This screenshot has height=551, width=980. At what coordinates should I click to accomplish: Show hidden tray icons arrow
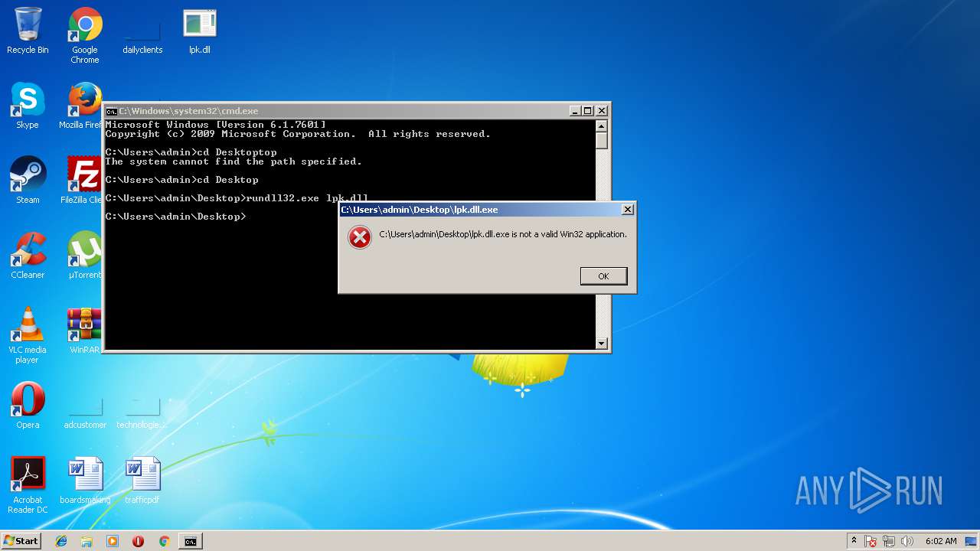tap(854, 541)
